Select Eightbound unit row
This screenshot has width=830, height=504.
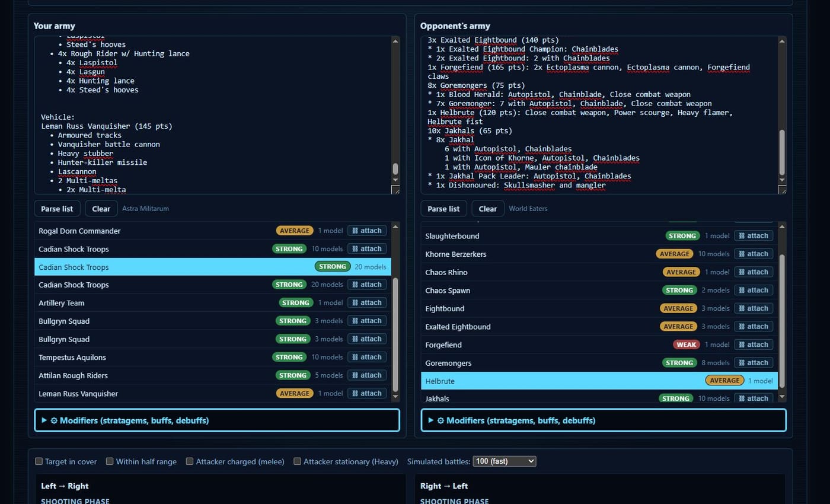(599, 308)
